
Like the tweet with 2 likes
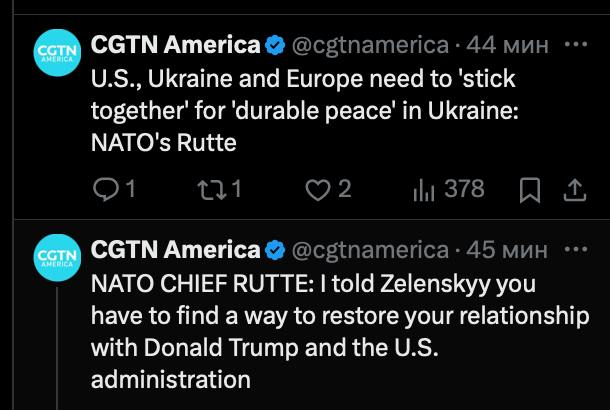(318, 188)
